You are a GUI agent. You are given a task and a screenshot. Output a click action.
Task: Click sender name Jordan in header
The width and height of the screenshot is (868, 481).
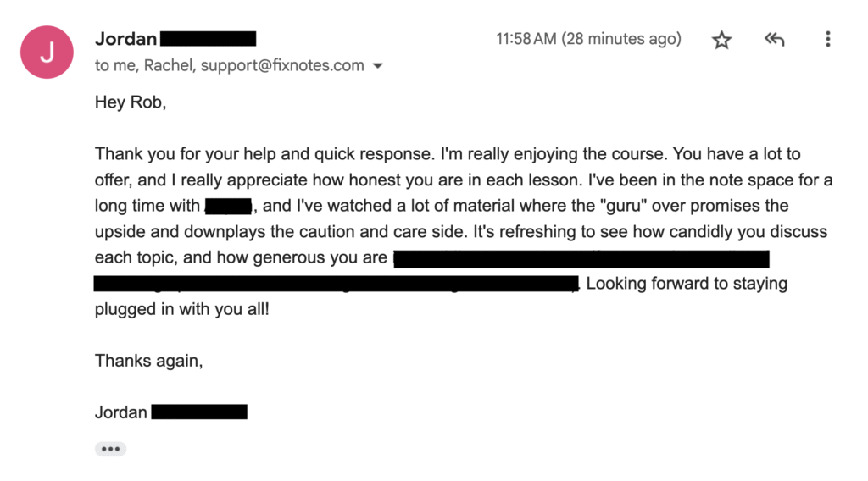pos(125,39)
